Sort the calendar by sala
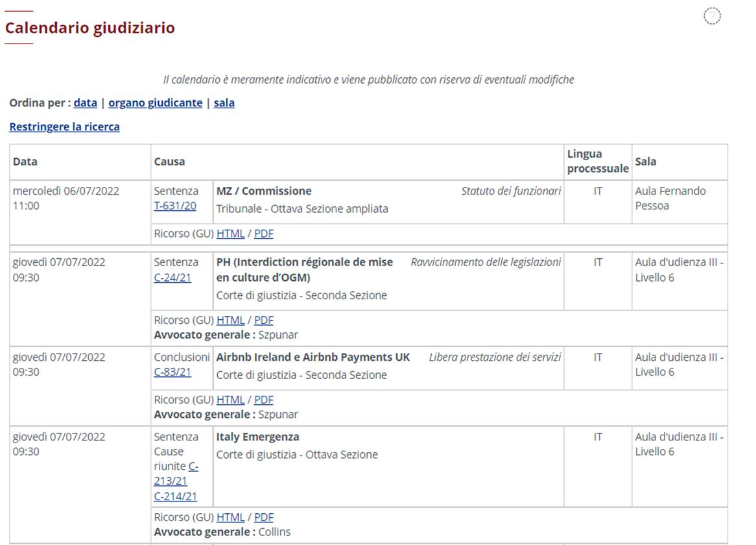The height and width of the screenshot is (545, 756). pos(224,103)
